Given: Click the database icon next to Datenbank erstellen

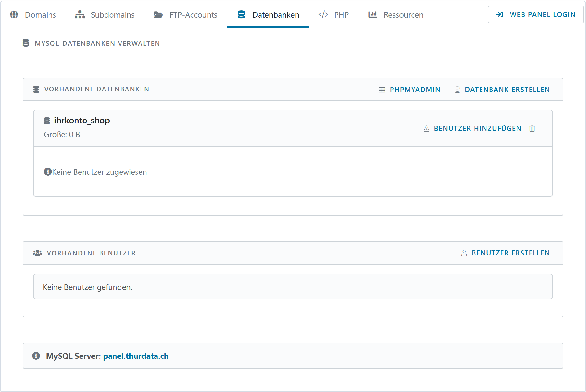Looking at the screenshot, I should (x=457, y=90).
